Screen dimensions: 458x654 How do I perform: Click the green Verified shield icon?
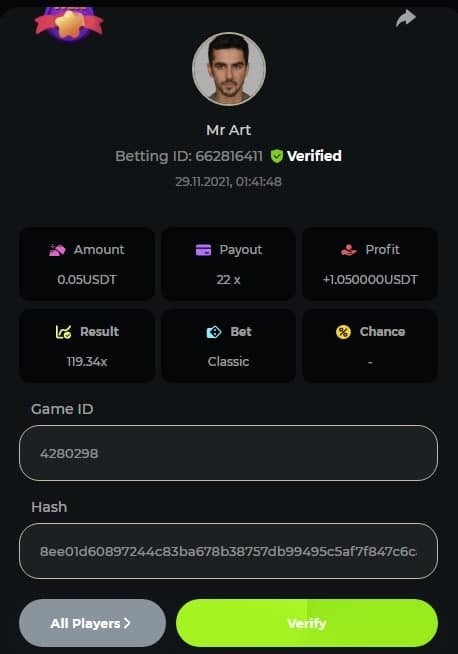pyautogui.click(x=277, y=156)
